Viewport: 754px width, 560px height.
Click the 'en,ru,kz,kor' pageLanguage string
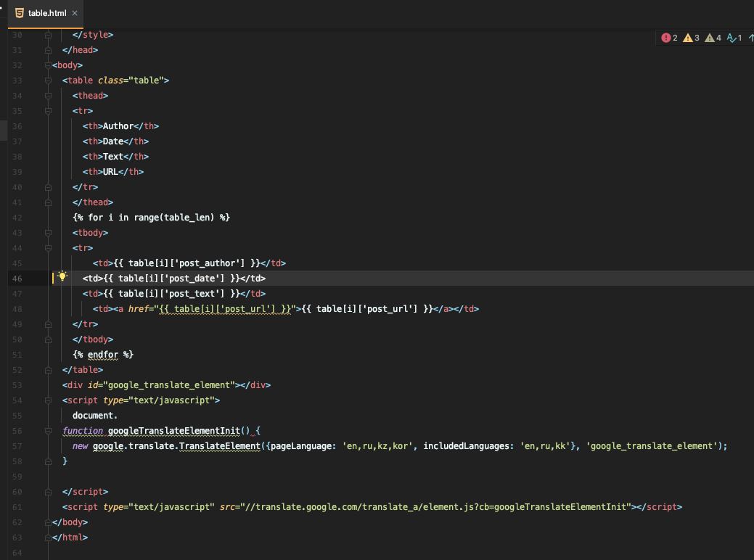[x=377, y=446]
